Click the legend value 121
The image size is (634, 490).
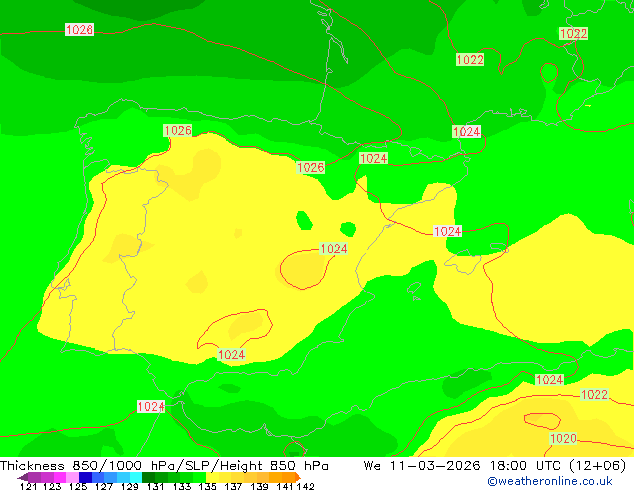(28, 486)
